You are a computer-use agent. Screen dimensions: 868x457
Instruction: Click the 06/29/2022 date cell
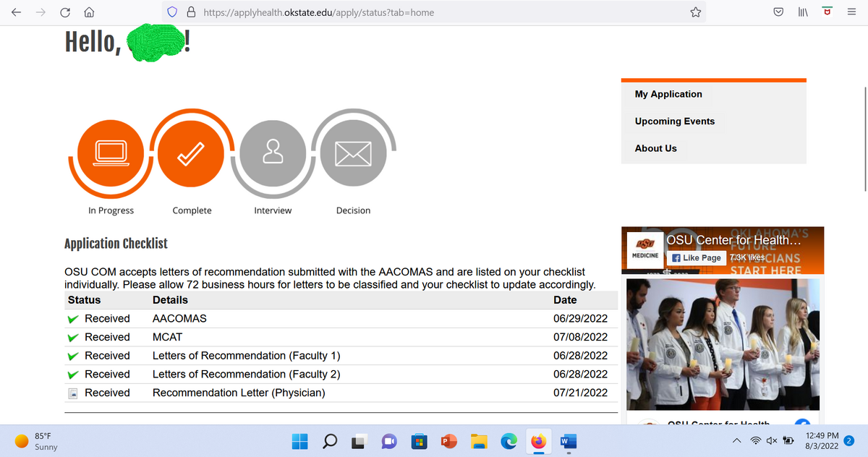pyautogui.click(x=580, y=319)
